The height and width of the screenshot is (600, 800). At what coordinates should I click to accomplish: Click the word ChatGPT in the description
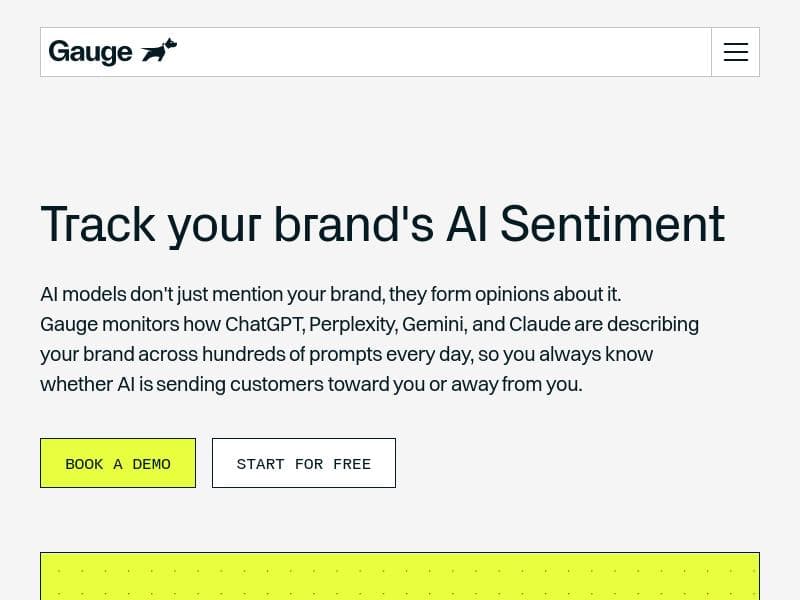coord(264,325)
